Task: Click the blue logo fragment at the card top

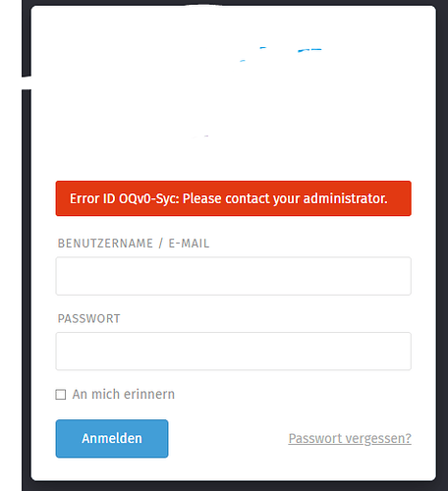Action: pos(309,50)
